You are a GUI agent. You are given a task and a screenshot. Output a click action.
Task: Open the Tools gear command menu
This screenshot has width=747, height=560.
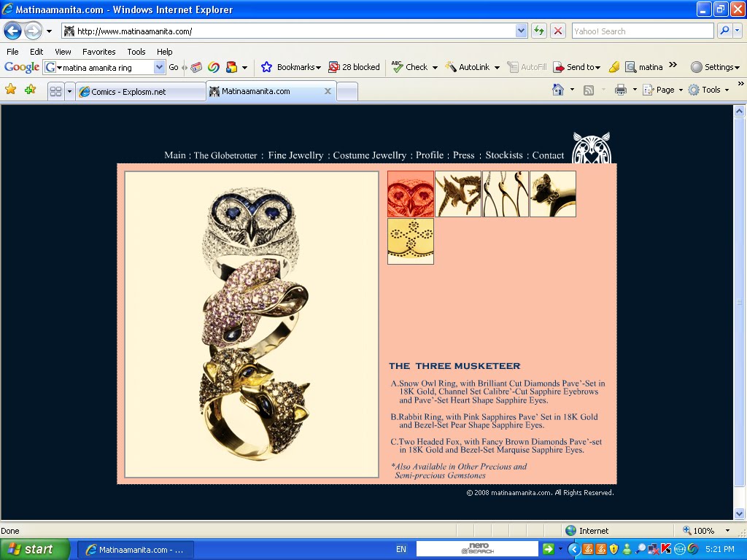pyautogui.click(x=708, y=90)
